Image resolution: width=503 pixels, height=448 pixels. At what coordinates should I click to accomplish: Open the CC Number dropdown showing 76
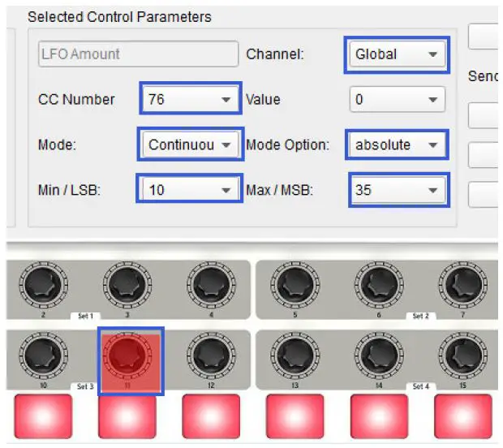tap(191, 99)
